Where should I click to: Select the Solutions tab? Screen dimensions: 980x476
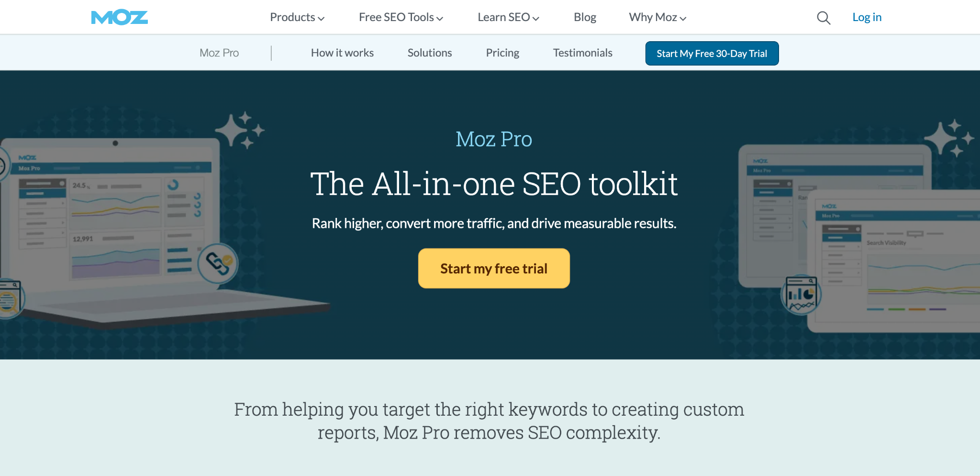pos(430,53)
